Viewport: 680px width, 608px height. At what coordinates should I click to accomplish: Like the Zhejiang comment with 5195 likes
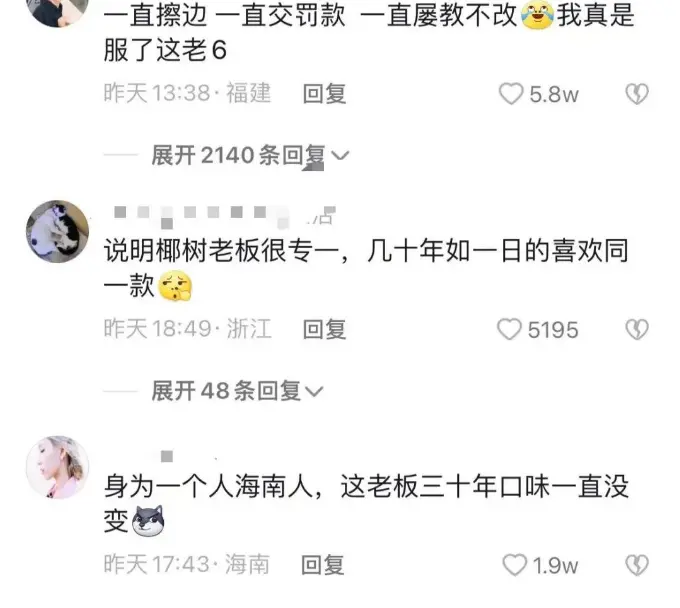(x=509, y=329)
